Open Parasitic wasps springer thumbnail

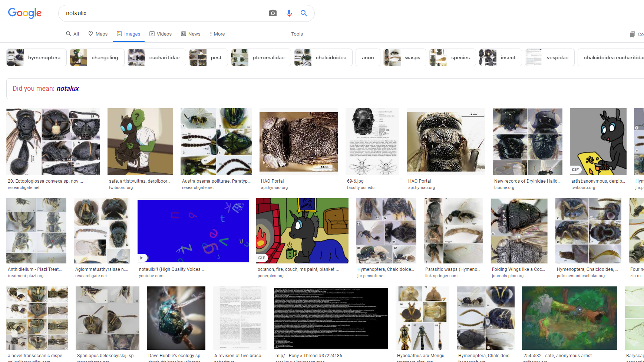point(453,231)
